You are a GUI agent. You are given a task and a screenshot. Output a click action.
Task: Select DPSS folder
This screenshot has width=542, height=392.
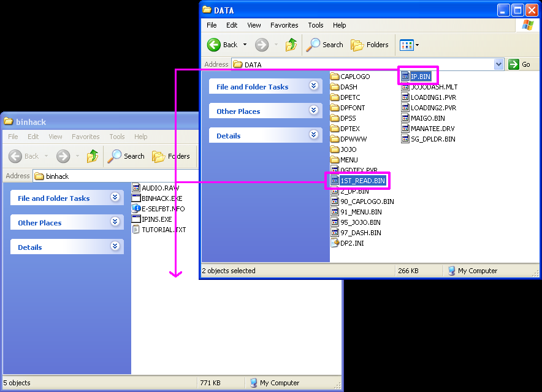point(343,118)
